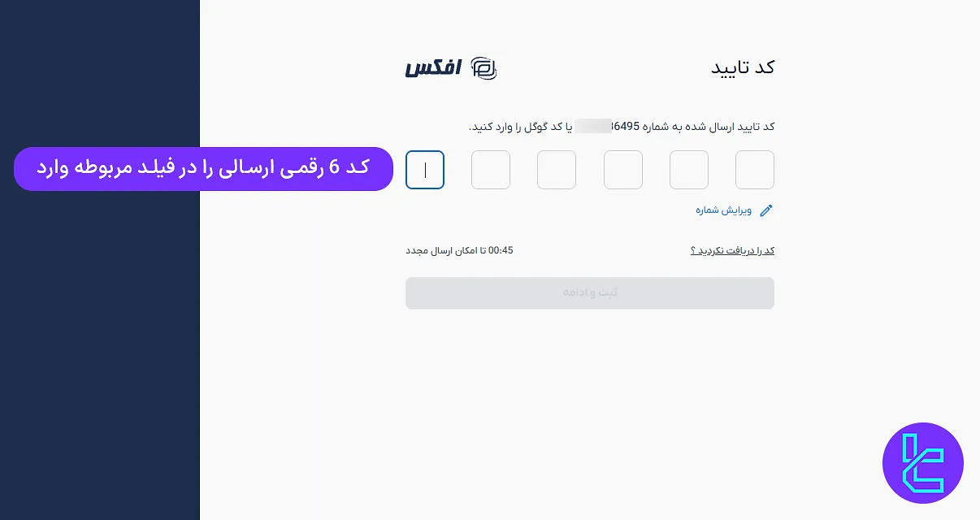
Task: Click the first OTP digit box with cursor
Action: click(424, 170)
